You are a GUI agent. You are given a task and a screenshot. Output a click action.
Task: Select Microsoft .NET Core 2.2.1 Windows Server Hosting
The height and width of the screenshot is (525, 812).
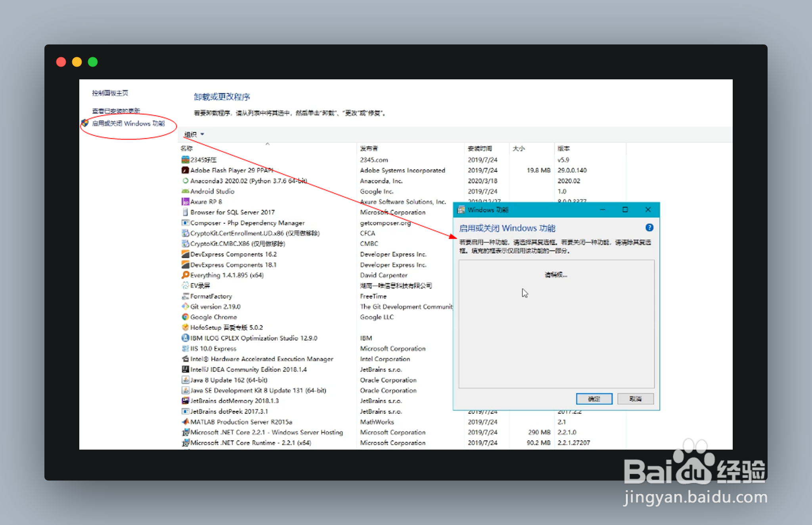262,432
